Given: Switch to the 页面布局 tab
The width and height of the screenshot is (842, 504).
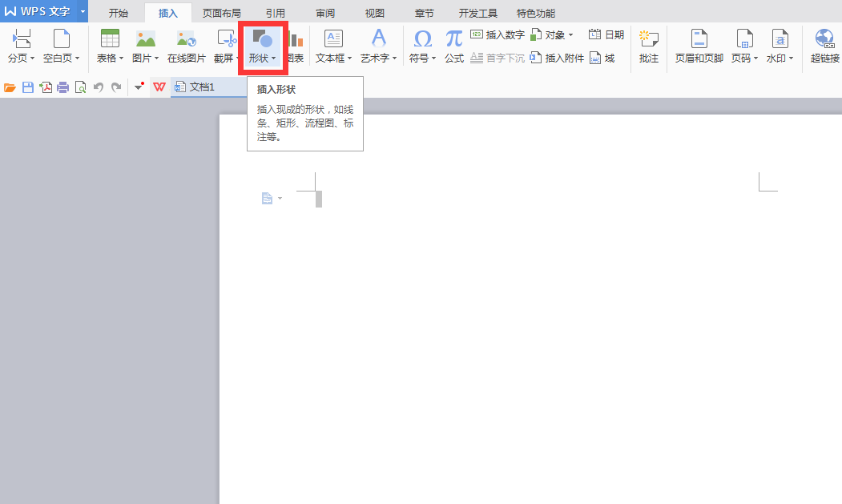Looking at the screenshot, I should pyautogui.click(x=221, y=13).
